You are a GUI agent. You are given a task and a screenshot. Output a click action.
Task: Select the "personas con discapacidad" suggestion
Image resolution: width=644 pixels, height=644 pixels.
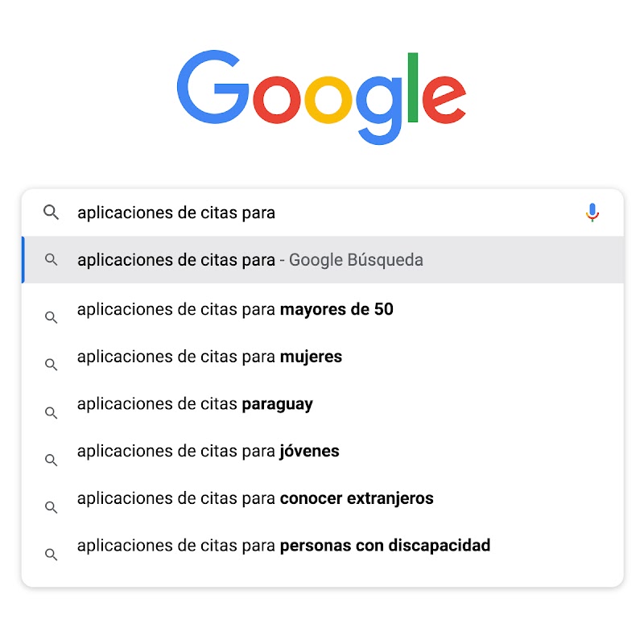[x=283, y=546]
